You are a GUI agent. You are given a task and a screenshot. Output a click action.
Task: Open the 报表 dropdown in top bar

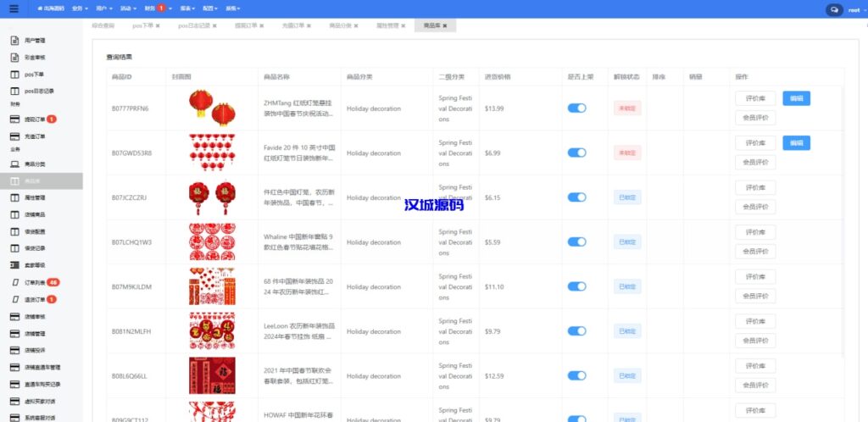(187, 8)
